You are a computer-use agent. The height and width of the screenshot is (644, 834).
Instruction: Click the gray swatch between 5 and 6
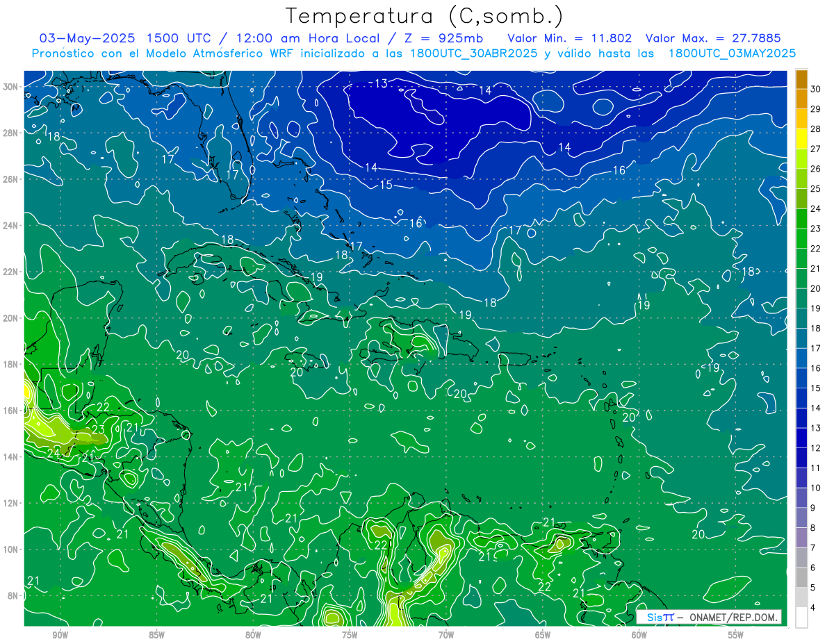point(801,577)
